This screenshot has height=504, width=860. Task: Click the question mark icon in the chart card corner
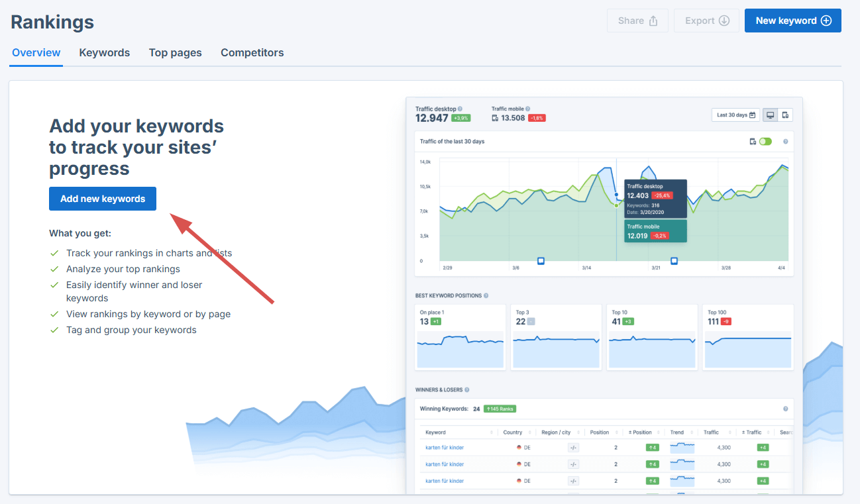[x=786, y=141]
